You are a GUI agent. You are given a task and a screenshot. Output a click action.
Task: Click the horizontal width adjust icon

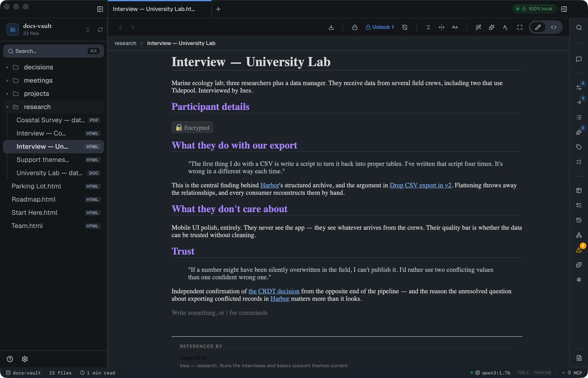click(x=441, y=27)
